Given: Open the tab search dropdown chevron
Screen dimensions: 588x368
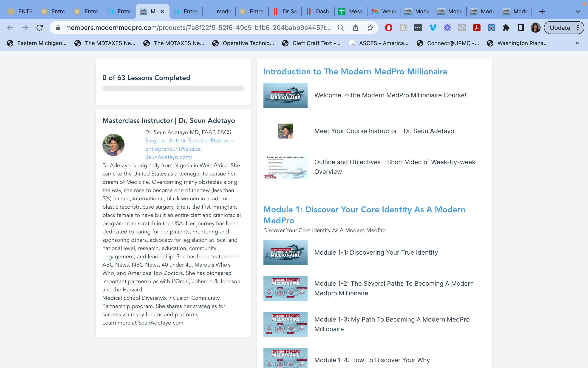Looking at the screenshot, I should (x=578, y=11).
